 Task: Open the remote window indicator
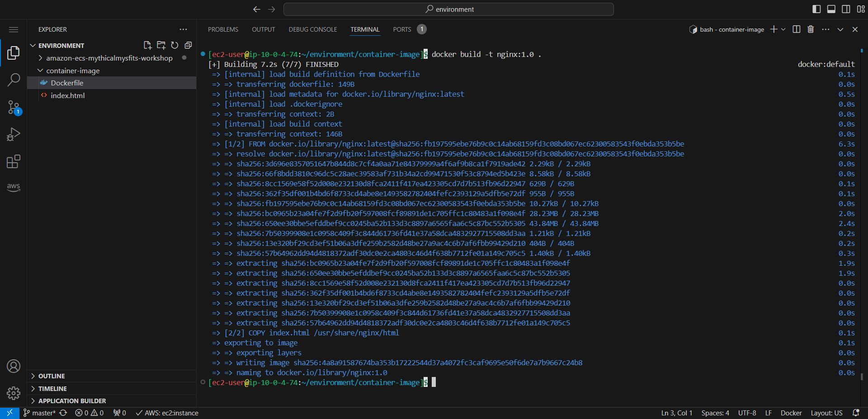pos(9,413)
